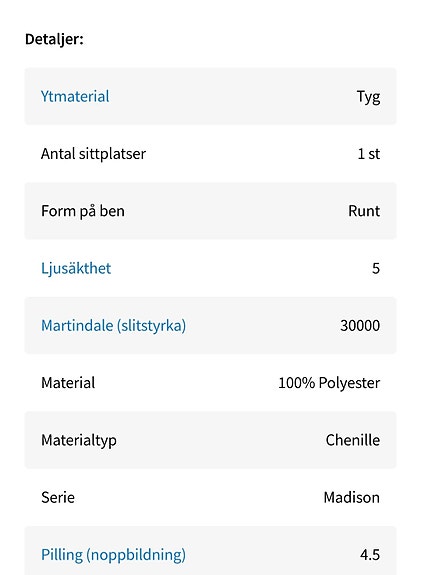Screen dimensions: 421x575
Task: Click the Materialtyp label
Action: (79, 440)
